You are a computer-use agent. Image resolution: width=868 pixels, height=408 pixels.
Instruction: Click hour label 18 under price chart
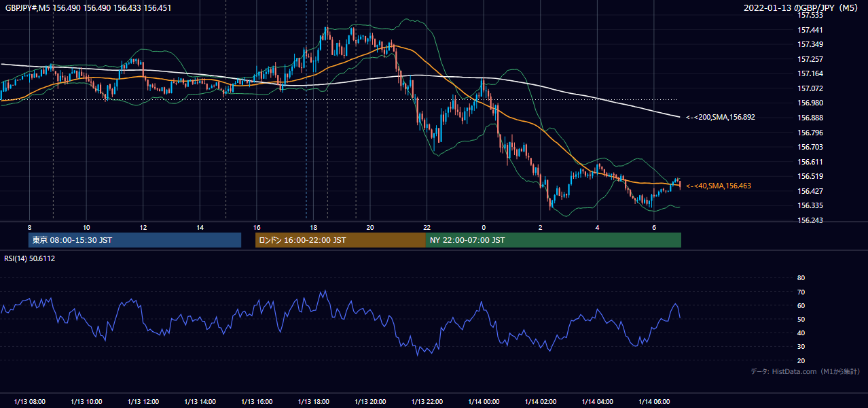[x=313, y=227]
